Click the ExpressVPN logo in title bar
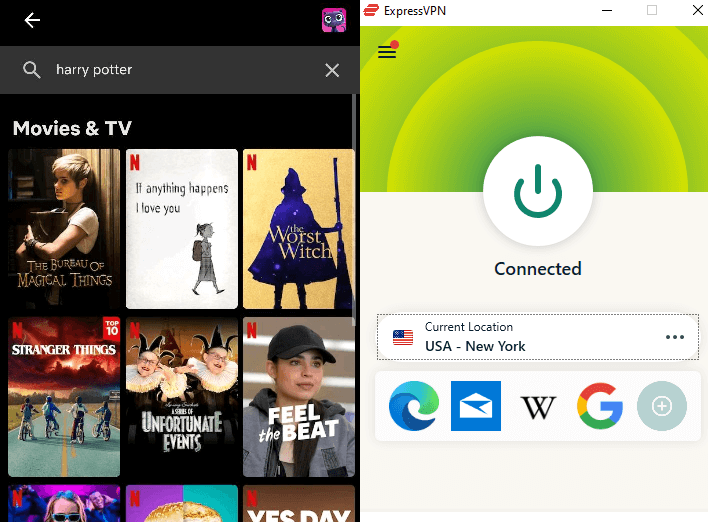The width and height of the screenshot is (708, 522). pyautogui.click(x=371, y=10)
